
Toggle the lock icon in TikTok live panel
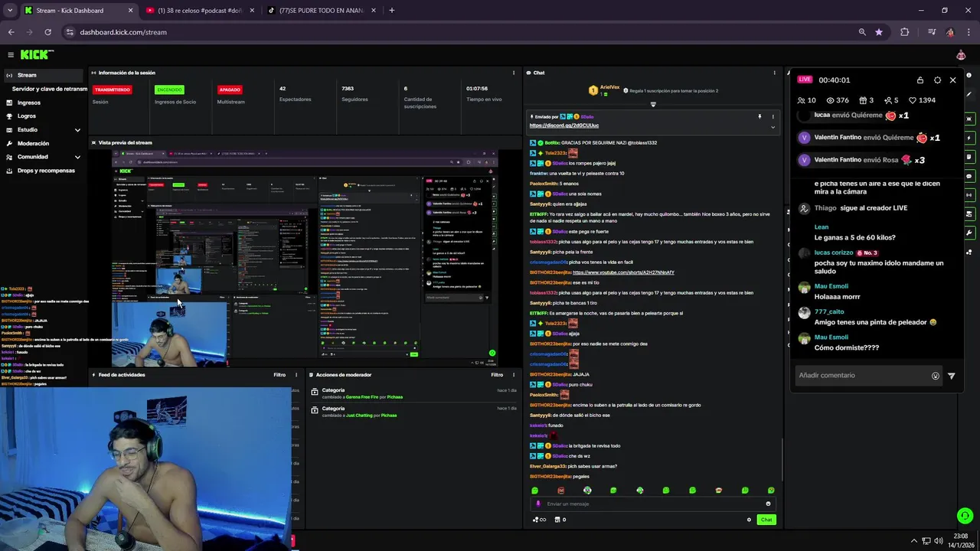920,80
